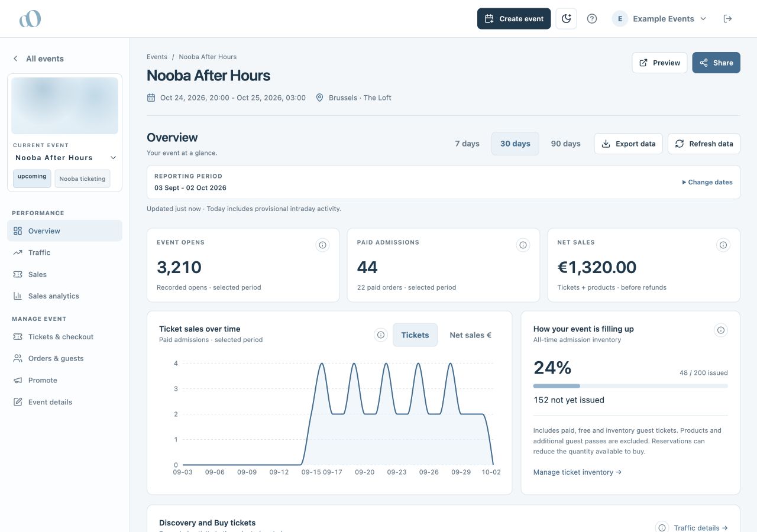Click the Create event button

pos(514,19)
